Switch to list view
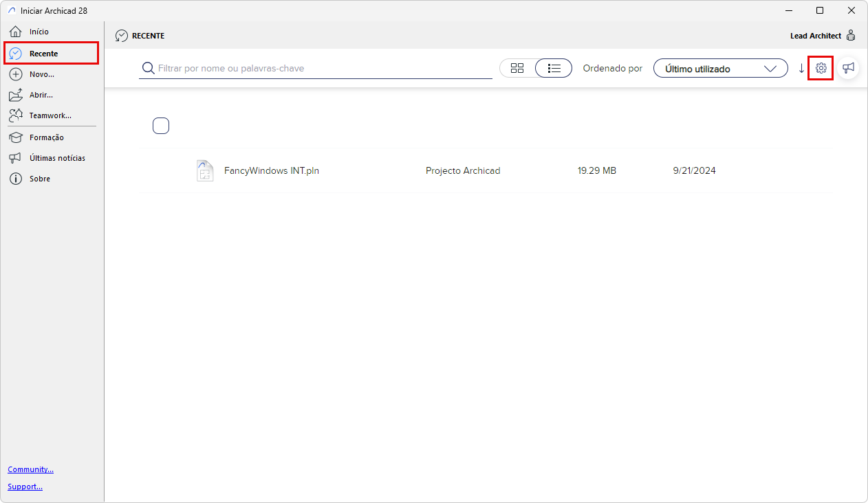The width and height of the screenshot is (868, 503). 554,68
